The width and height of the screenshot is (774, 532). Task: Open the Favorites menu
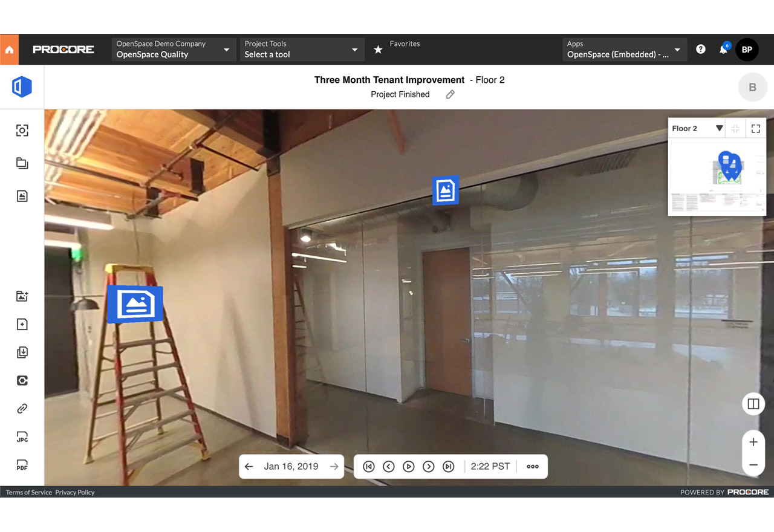pyautogui.click(x=397, y=50)
